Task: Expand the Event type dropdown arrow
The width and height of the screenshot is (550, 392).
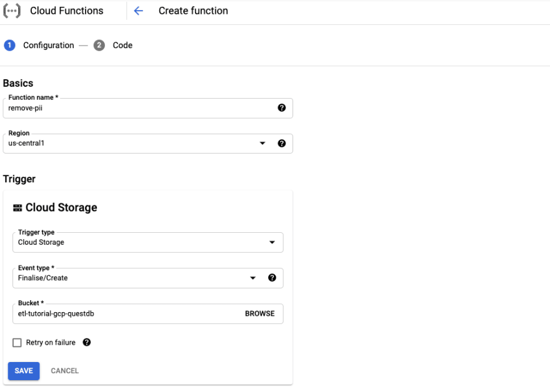Action: (x=253, y=278)
